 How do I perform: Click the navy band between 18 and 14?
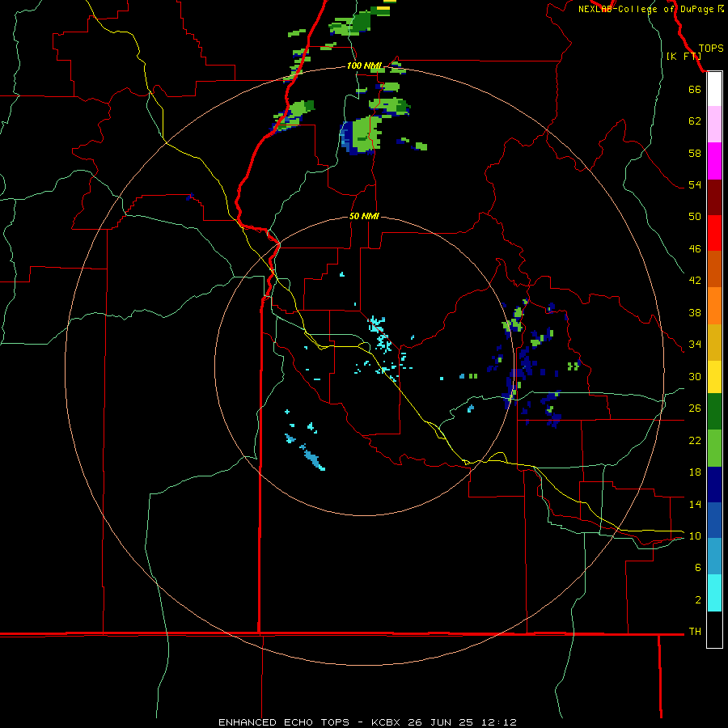714,485
